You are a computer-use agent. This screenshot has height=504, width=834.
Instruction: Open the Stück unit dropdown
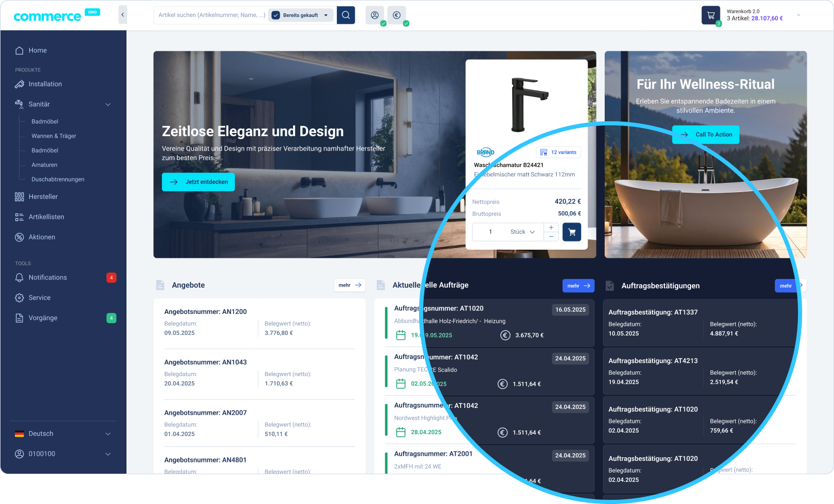coord(522,232)
